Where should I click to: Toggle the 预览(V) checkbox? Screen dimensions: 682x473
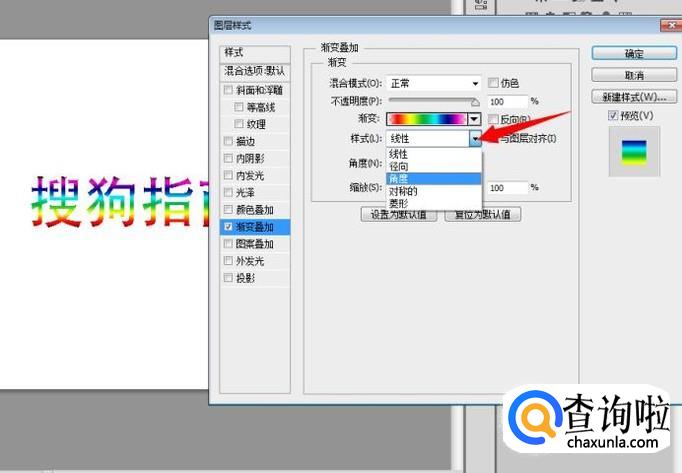(x=613, y=116)
